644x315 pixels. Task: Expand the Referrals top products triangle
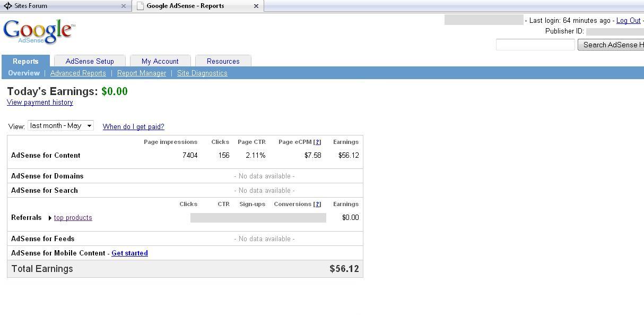point(50,218)
